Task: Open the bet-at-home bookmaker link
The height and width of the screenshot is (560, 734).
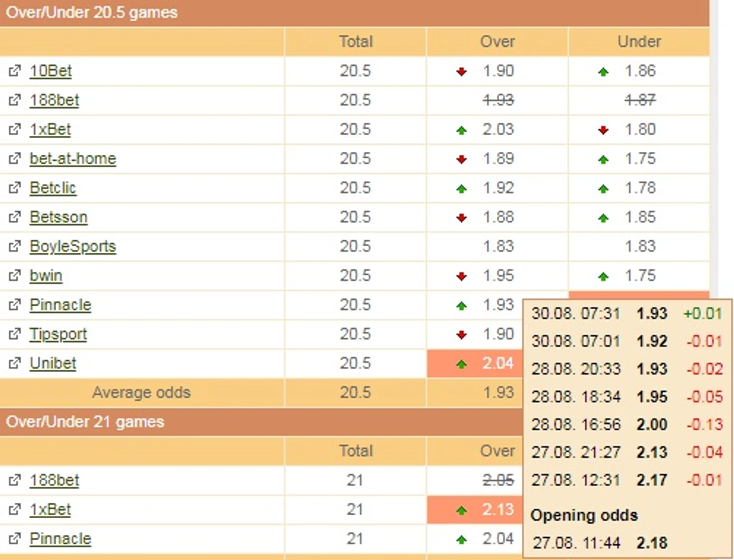Action: tap(73, 159)
